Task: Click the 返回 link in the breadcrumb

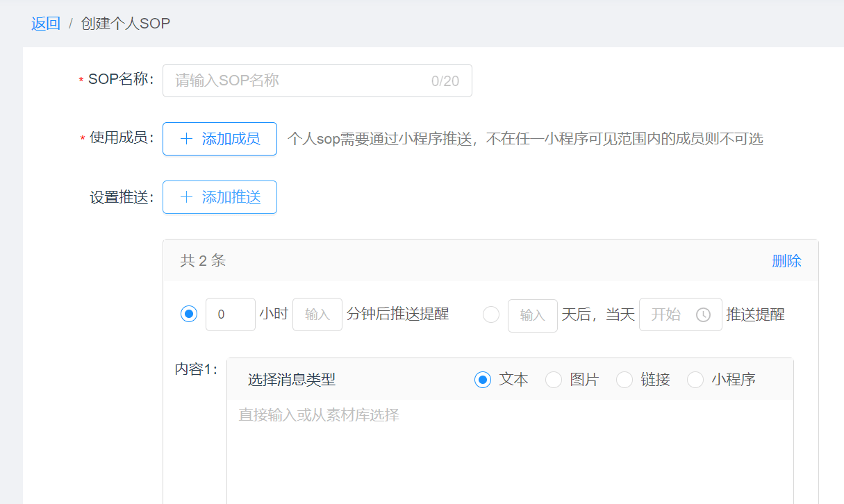Action: coord(45,23)
